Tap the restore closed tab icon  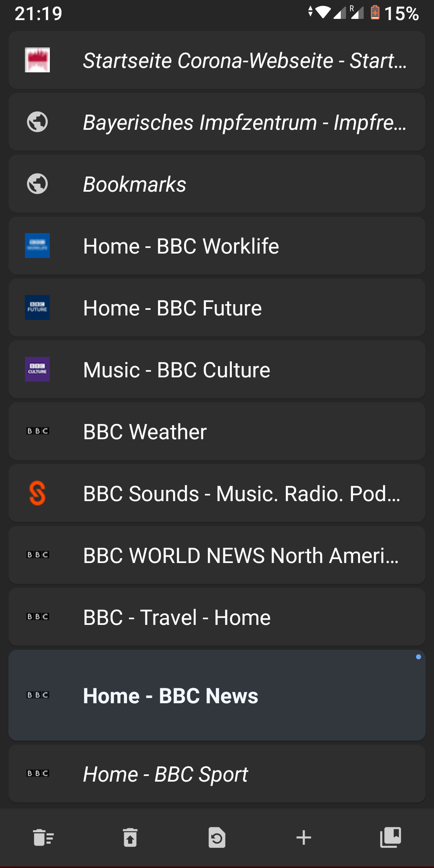(217, 838)
